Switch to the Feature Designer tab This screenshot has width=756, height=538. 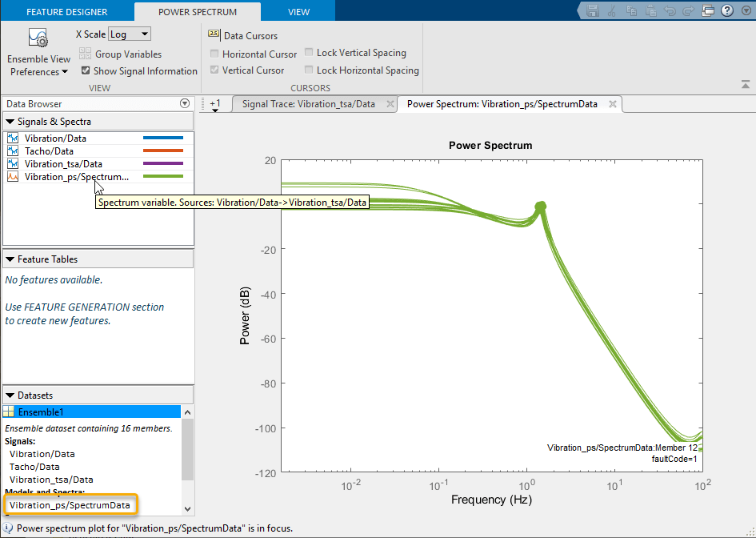[67, 11]
